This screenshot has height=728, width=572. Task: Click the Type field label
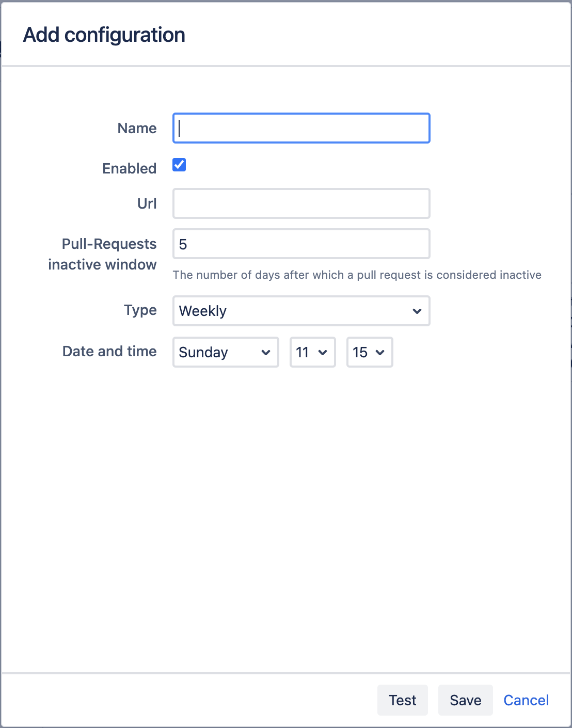click(x=140, y=310)
